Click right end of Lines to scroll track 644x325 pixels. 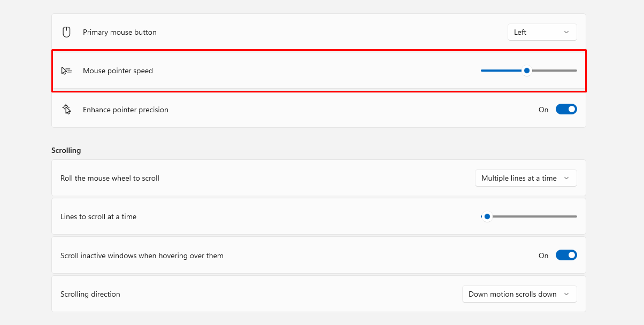click(576, 216)
